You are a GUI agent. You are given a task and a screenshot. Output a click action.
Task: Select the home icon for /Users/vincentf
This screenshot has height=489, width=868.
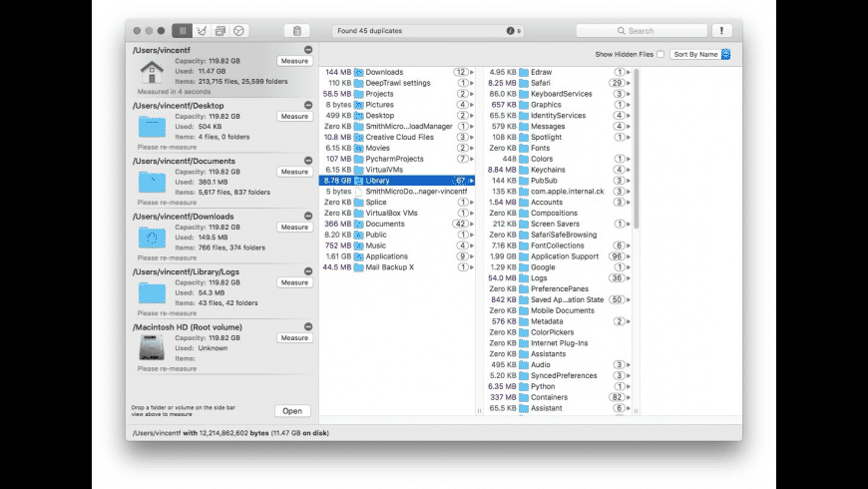point(152,72)
